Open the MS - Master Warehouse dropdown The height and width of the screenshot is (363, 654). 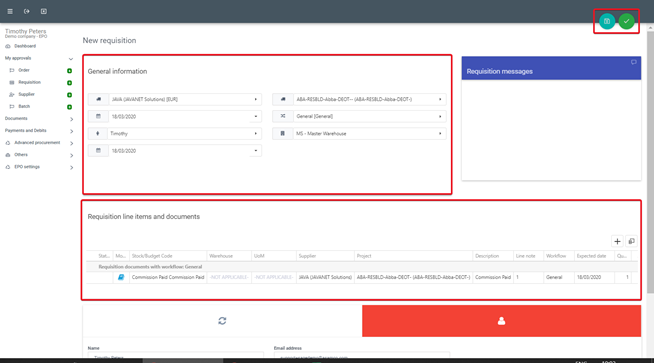point(359,134)
